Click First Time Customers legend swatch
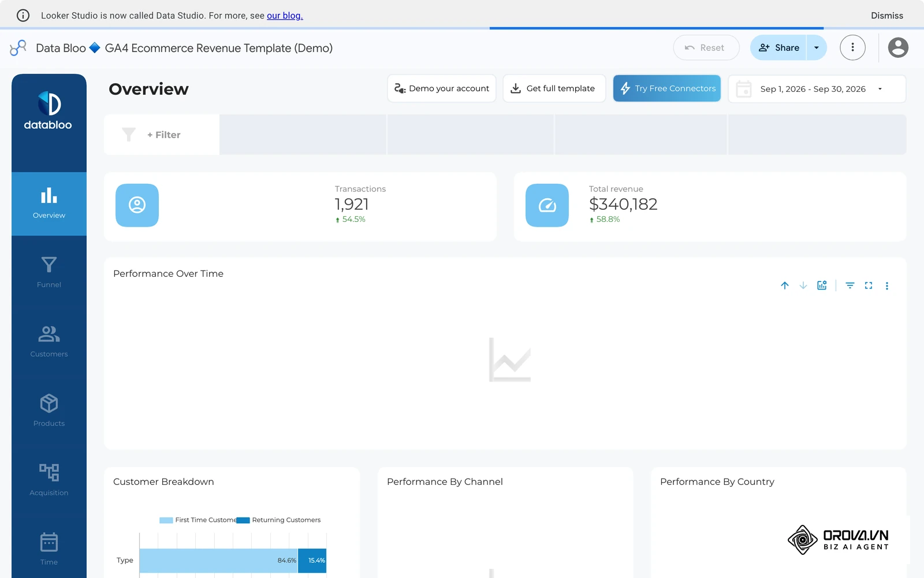The height and width of the screenshot is (578, 924). coord(166,520)
